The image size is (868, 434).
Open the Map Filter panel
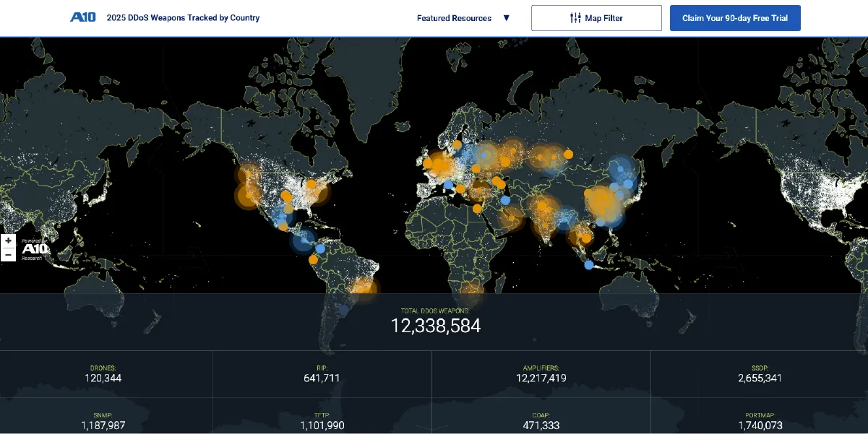coord(596,18)
